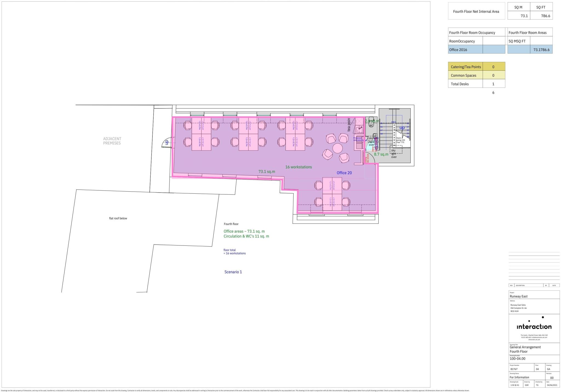Click the blue 'up' label on the stairs
The width and height of the screenshot is (561, 392).
pyautogui.click(x=402, y=128)
